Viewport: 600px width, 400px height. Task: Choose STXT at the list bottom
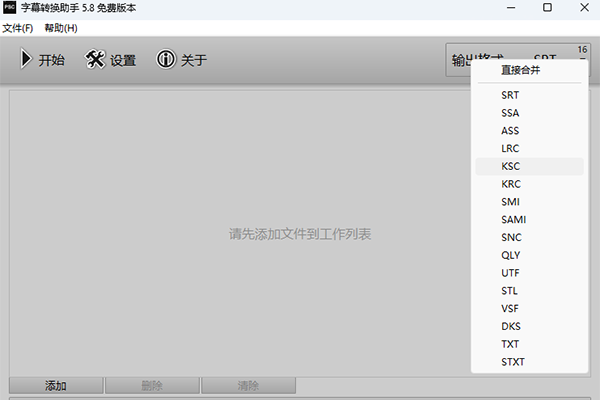click(x=513, y=362)
